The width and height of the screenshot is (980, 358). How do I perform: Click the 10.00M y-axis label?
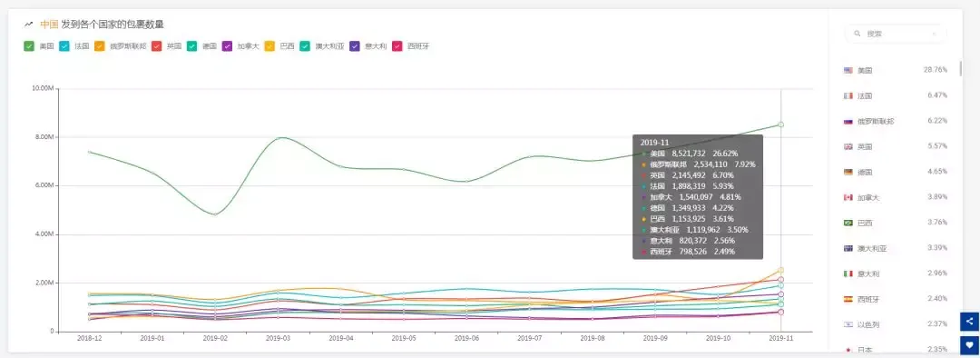coord(43,88)
